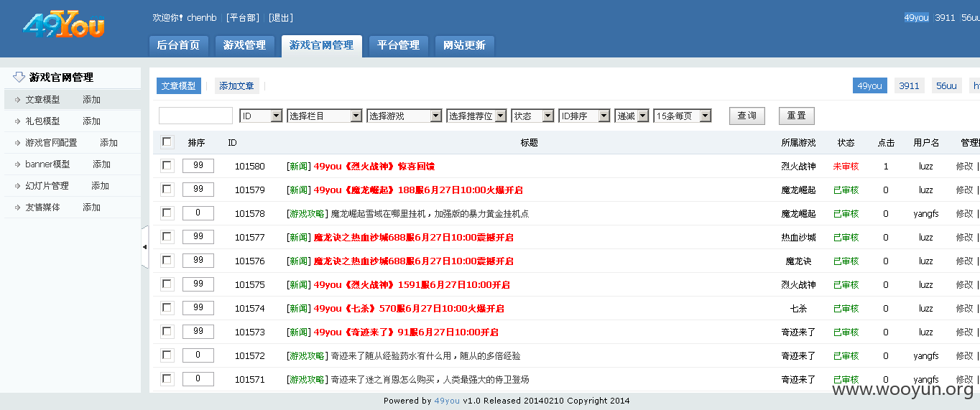Click the 退出 logout link
The width and height of the screenshot is (980, 410).
tap(281, 18)
